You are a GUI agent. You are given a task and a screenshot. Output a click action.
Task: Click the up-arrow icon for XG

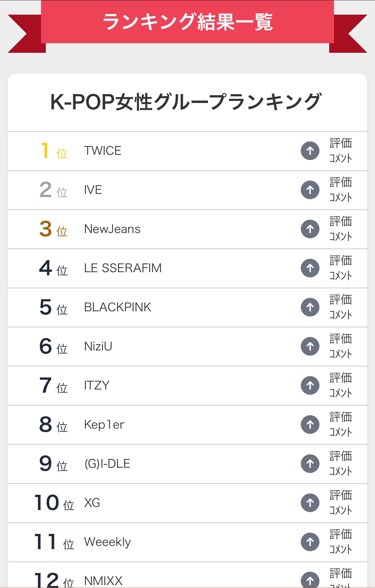[310, 503]
